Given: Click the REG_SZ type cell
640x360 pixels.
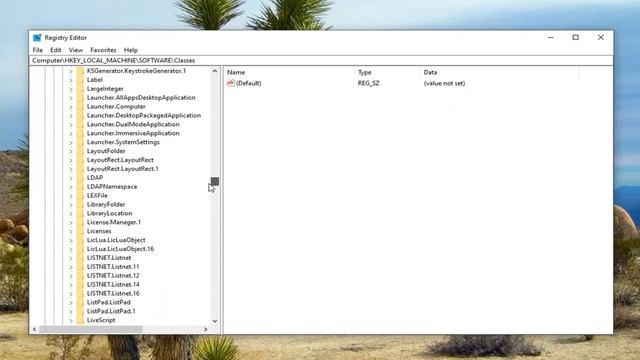Looking at the screenshot, I should pyautogui.click(x=369, y=83).
